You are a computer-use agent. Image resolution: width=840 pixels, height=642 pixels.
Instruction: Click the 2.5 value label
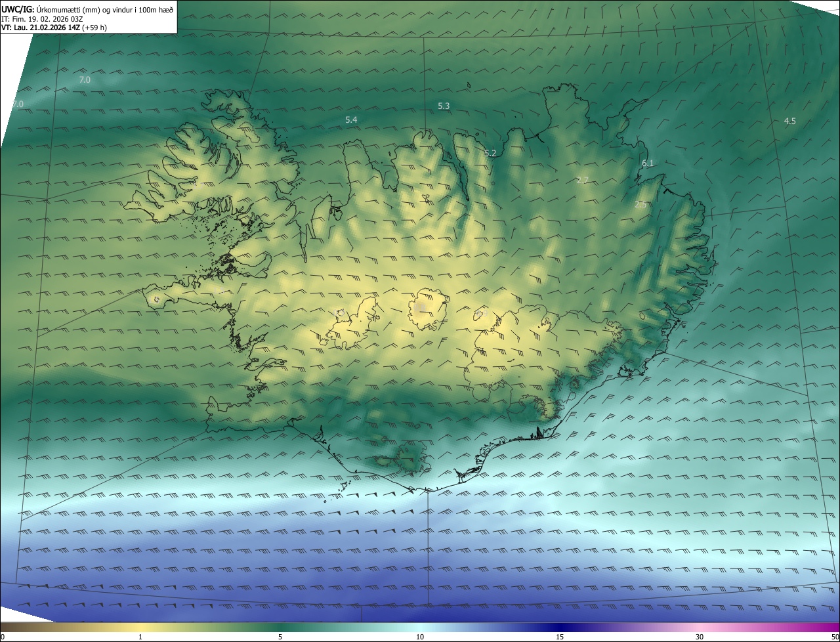click(x=640, y=204)
